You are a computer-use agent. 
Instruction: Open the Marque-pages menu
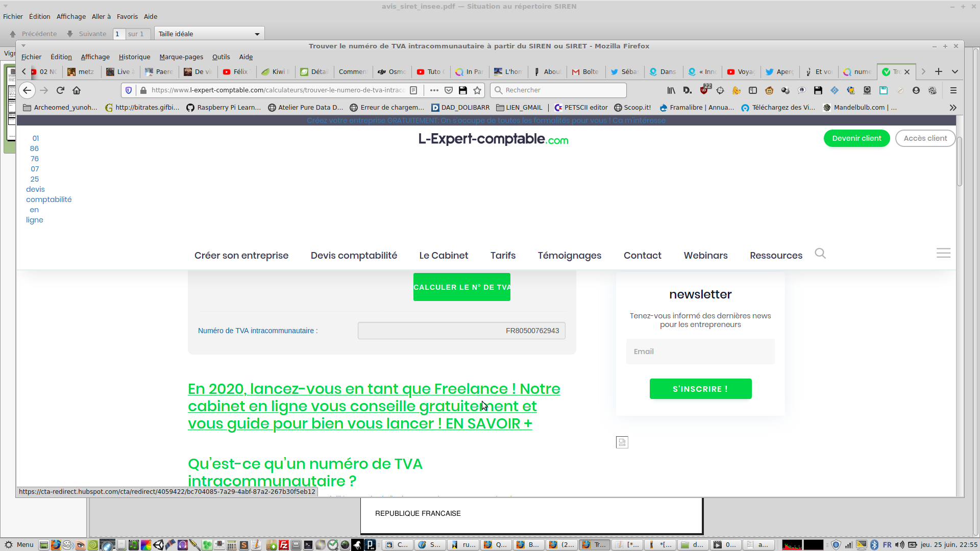click(x=181, y=57)
